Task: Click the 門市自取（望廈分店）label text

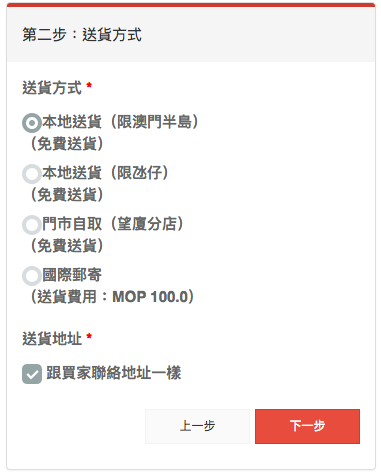Action: click(x=113, y=224)
